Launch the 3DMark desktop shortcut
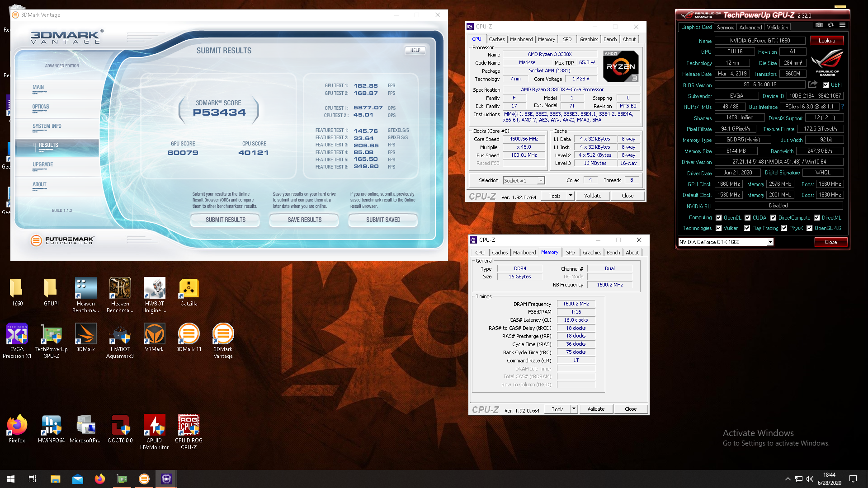868x488 pixels. point(85,338)
